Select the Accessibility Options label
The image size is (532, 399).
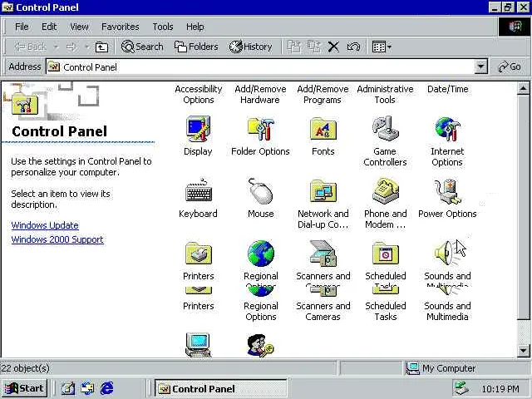[199, 94]
